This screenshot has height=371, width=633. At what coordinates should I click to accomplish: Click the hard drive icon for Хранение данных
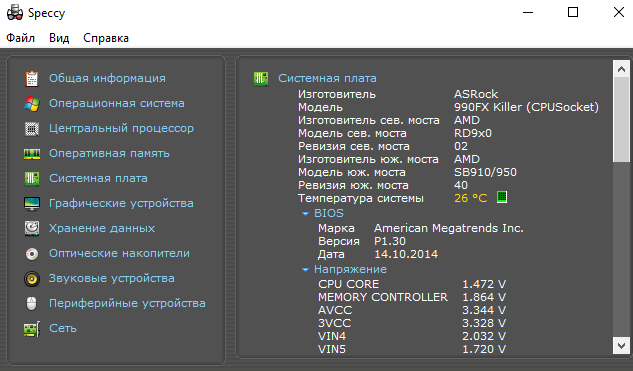pos(32,228)
